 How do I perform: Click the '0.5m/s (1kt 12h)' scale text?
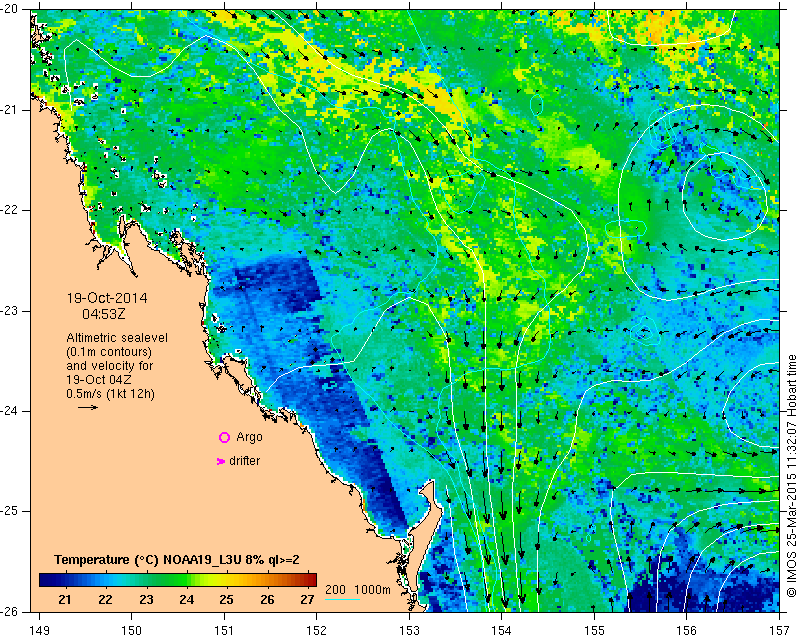click(x=111, y=394)
